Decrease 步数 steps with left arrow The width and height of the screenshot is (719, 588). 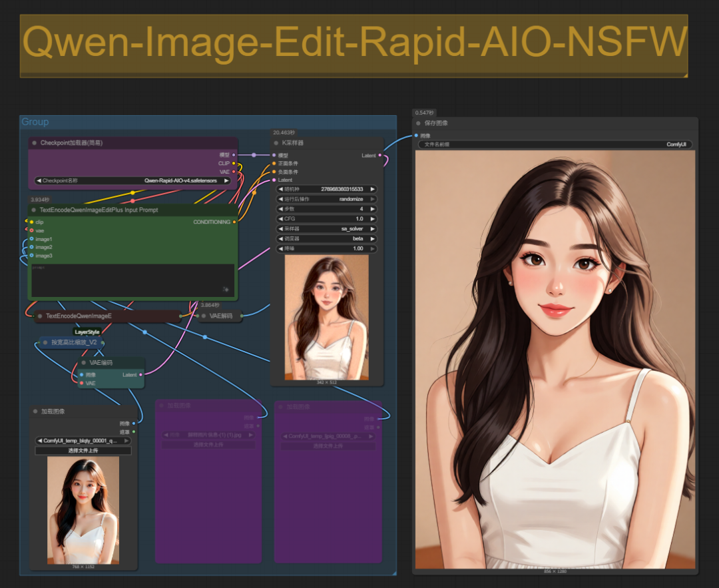tap(281, 209)
